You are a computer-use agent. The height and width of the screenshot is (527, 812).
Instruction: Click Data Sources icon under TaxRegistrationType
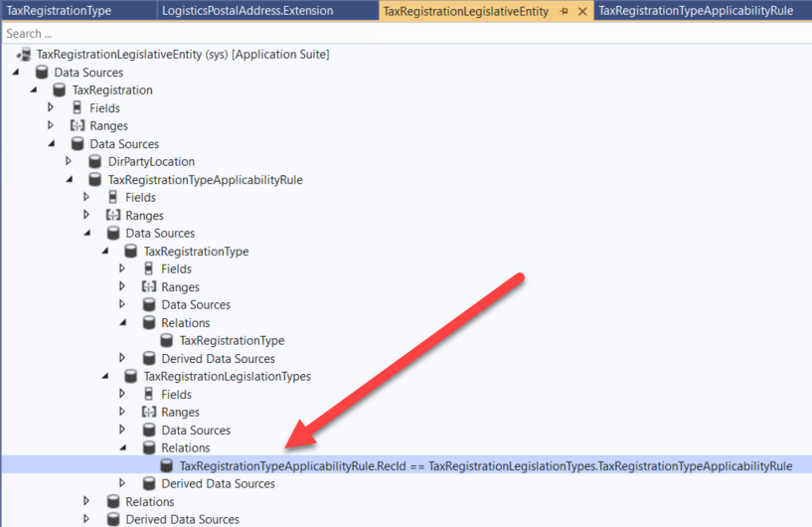click(149, 304)
